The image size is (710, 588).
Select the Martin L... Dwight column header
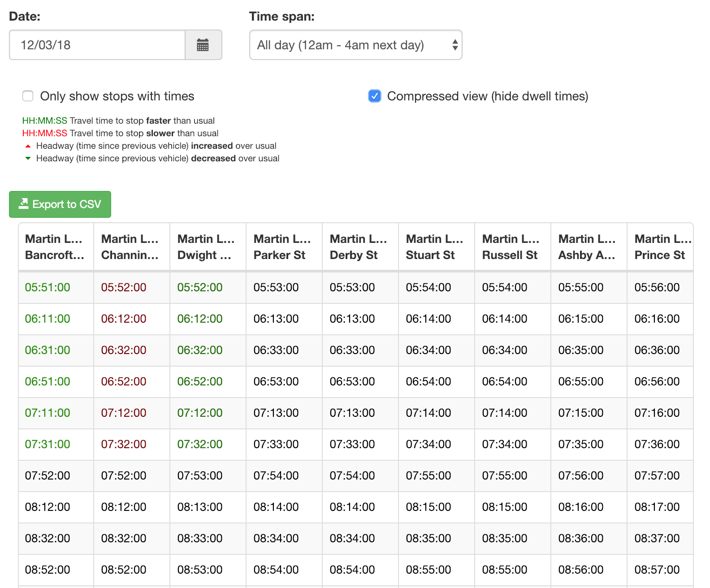pyautogui.click(x=208, y=247)
